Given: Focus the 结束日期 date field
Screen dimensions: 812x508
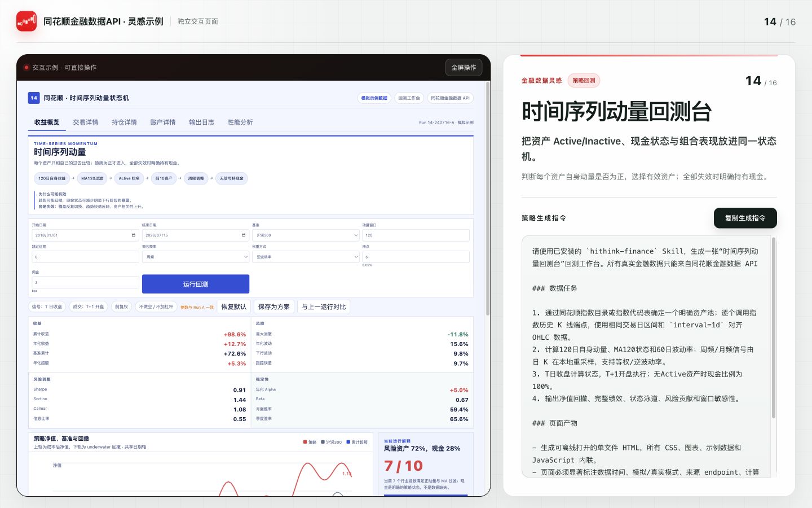Looking at the screenshot, I should [196, 235].
